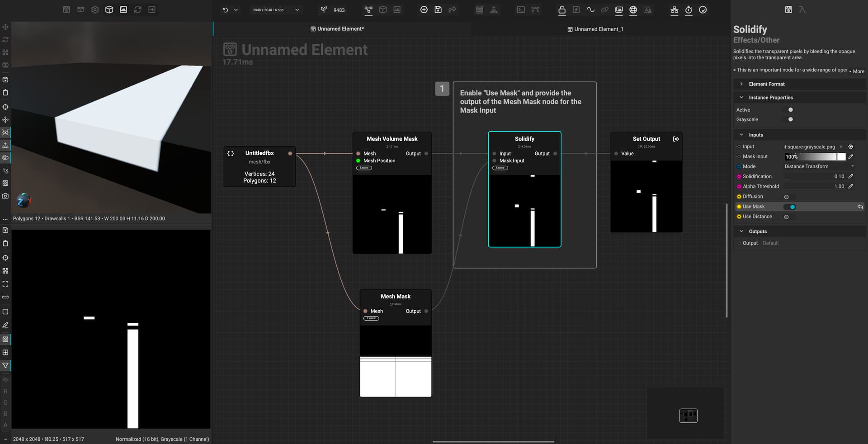Click the unlocked padlock icon in toolbar
Image resolution: width=868 pixels, height=444 pixels.
pyautogui.click(x=562, y=10)
